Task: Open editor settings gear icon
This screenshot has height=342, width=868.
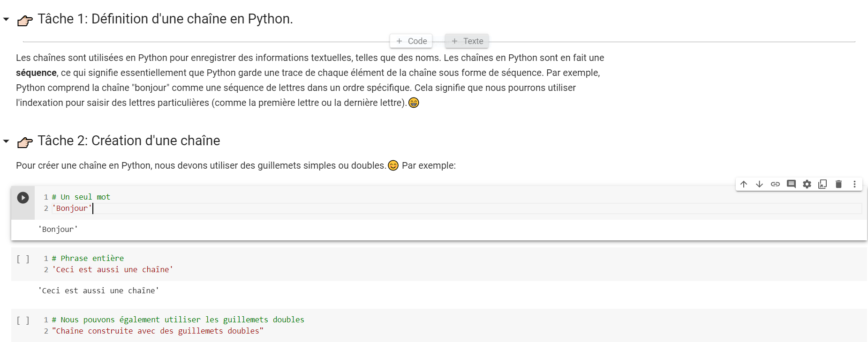Action: [807, 184]
